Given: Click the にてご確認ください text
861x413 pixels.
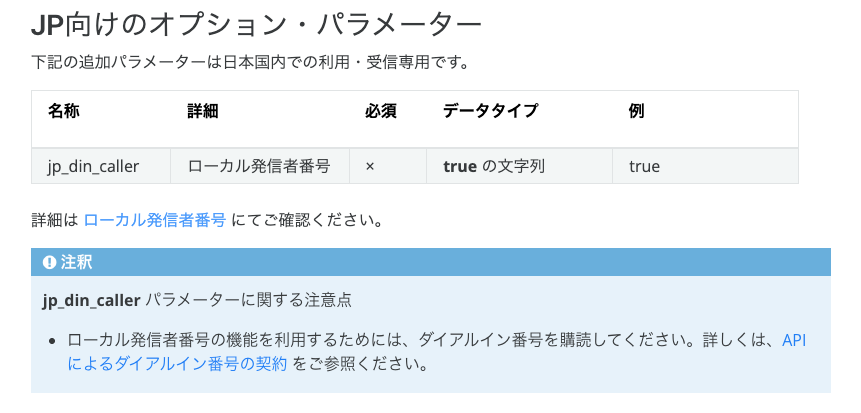Looking at the screenshot, I should tap(307, 221).
